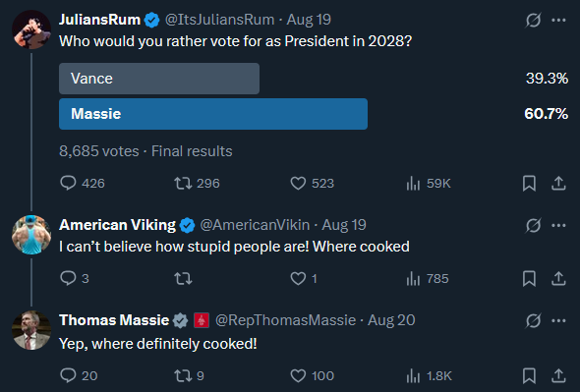580x392 pixels.
Task: Share Thomas Massie's reply
Action: coord(558,375)
